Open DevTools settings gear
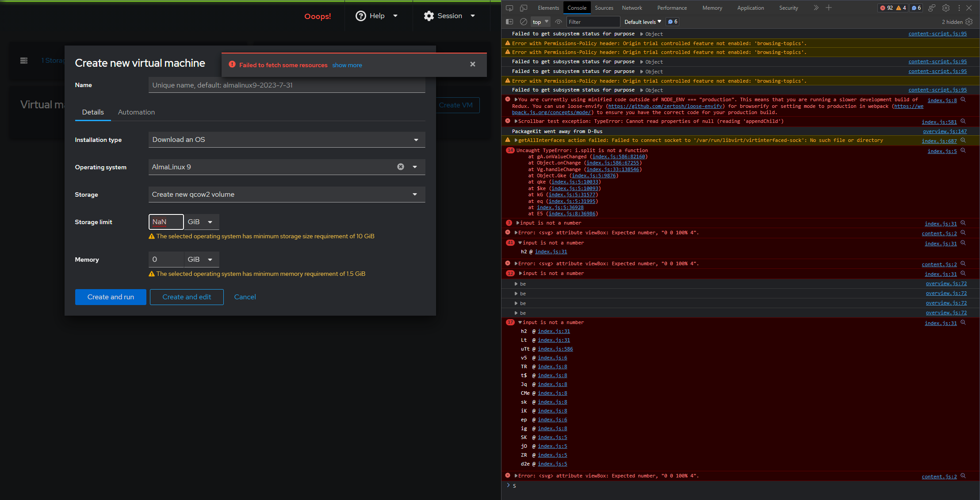This screenshot has width=980, height=500. point(946,8)
